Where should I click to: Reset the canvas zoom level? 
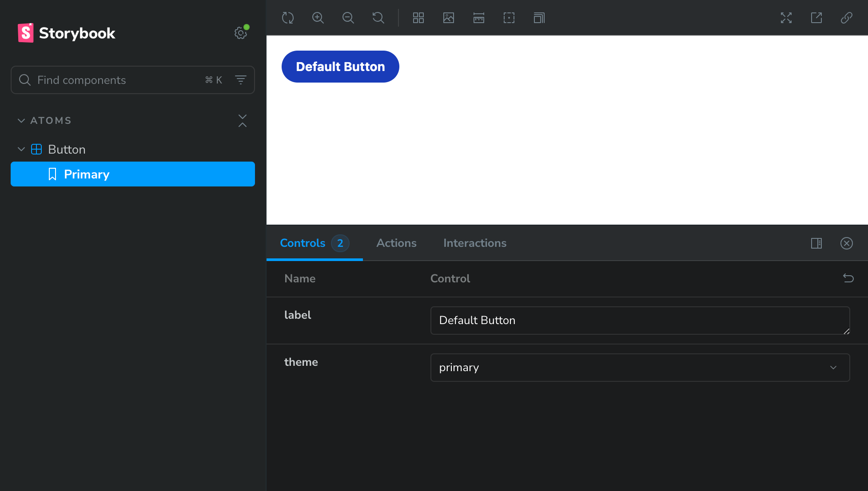378,18
